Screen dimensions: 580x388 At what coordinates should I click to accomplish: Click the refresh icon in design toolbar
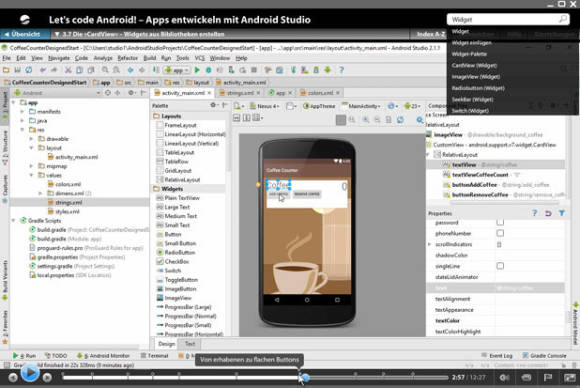[x=400, y=119]
